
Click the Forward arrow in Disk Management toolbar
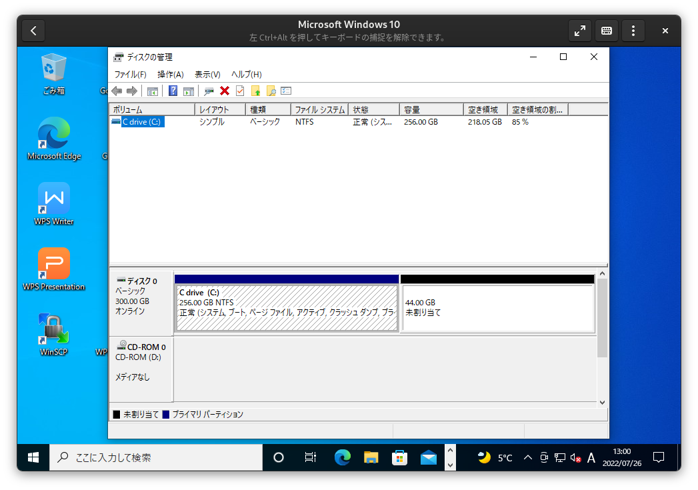[x=132, y=91]
